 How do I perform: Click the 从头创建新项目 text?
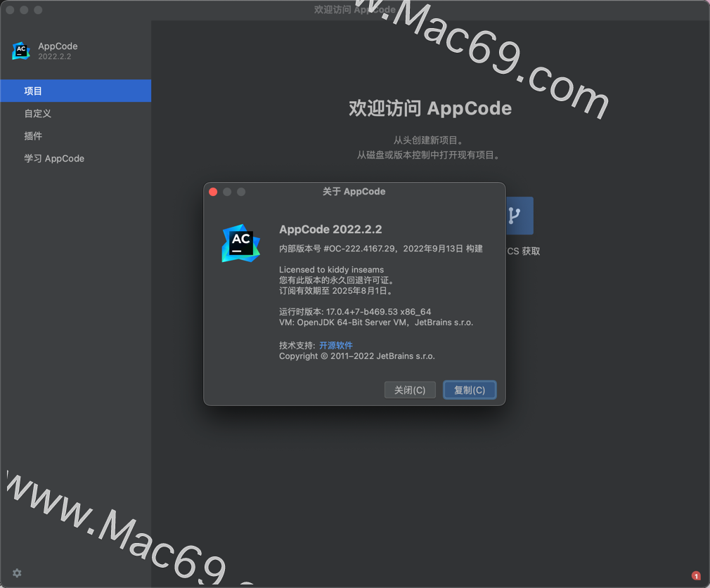coord(428,141)
